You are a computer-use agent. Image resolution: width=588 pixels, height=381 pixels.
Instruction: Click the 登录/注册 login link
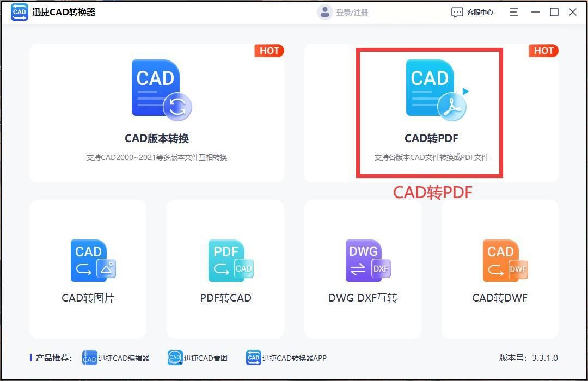pyautogui.click(x=352, y=11)
